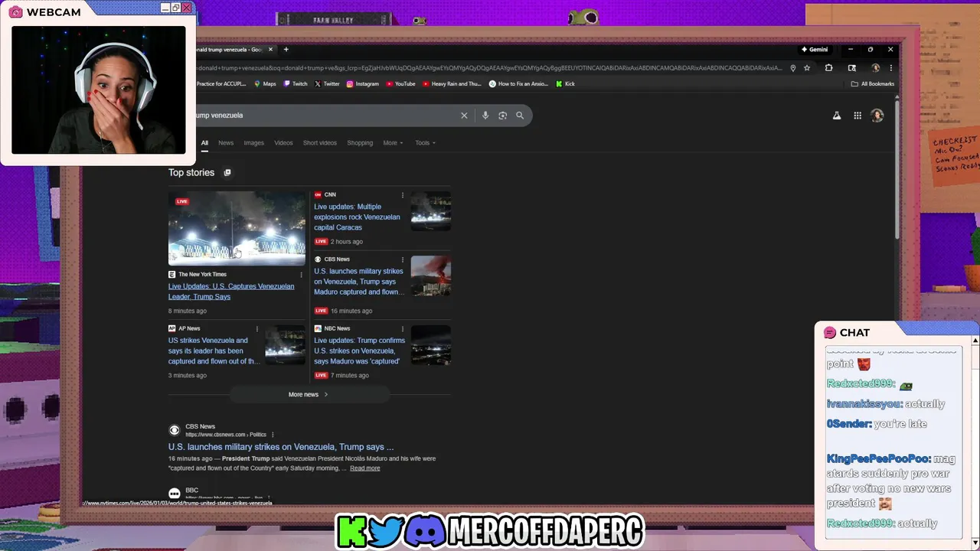Open the Gemini button in title bar
Viewport: 980px width, 551px height.
pos(815,50)
